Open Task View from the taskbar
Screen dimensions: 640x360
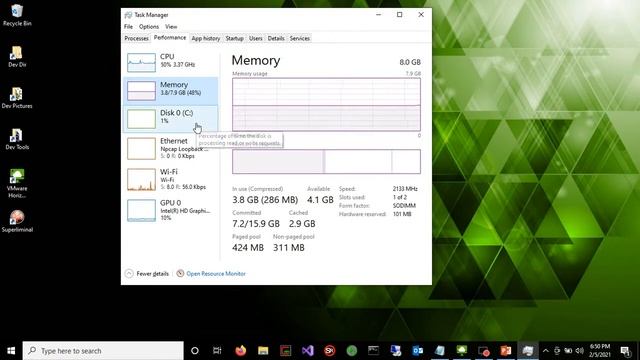pyautogui.click(x=217, y=351)
